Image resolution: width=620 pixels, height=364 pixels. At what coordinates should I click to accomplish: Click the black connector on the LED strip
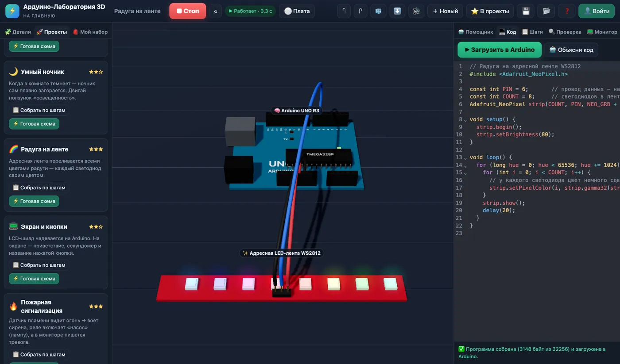pos(282,292)
